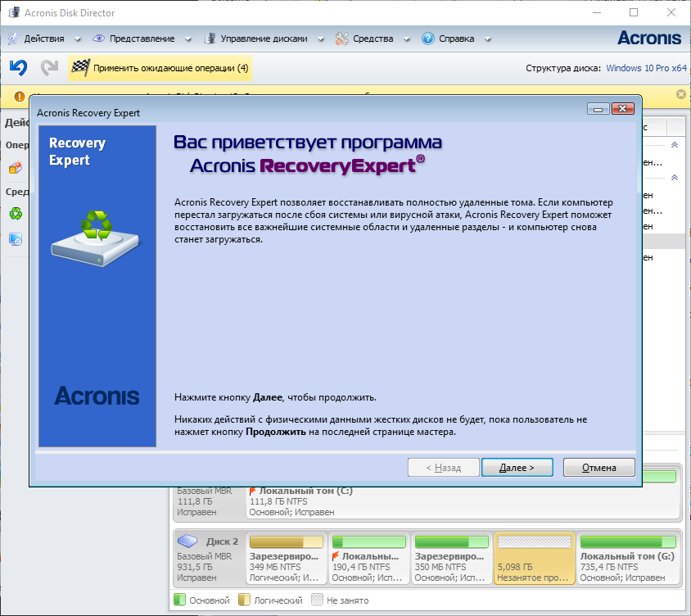
Task: Click the Redo arrow icon in toolbar
Action: 50,68
